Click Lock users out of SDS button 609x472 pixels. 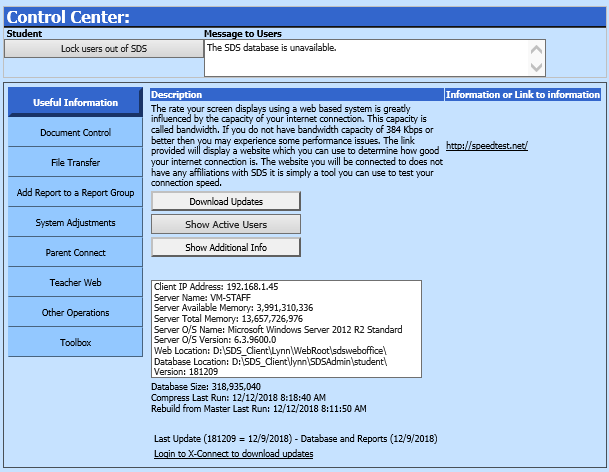point(103,49)
